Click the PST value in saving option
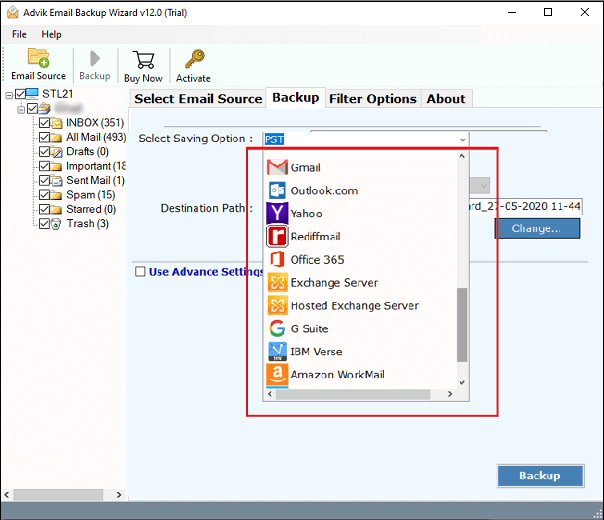Viewport: 604px width, 520px height. [x=274, y=139]
